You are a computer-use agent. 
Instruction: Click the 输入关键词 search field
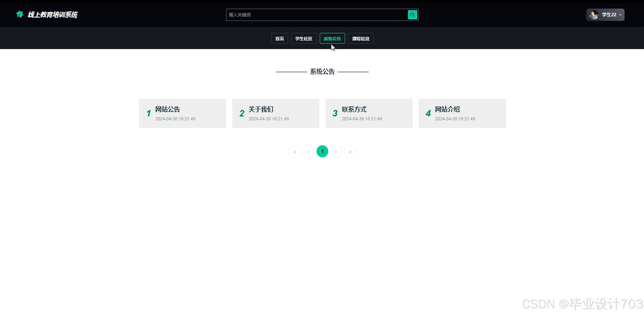(x=316, y=15)
